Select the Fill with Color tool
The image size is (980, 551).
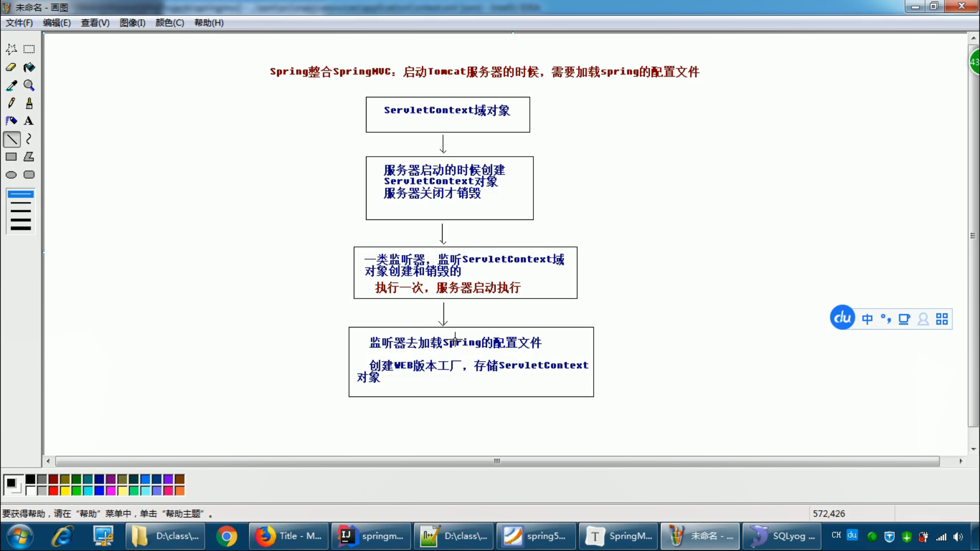(29, 67)
